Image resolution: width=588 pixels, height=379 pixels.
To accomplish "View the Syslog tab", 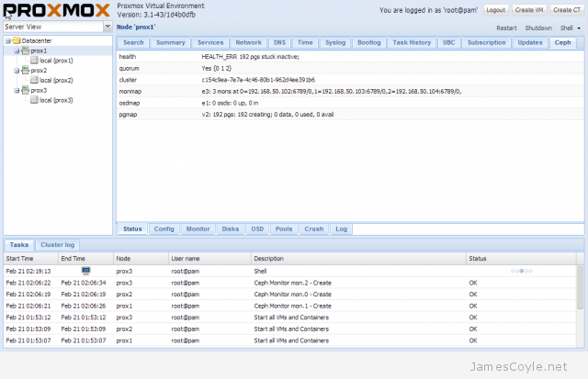I will click(x=335, y=43).
